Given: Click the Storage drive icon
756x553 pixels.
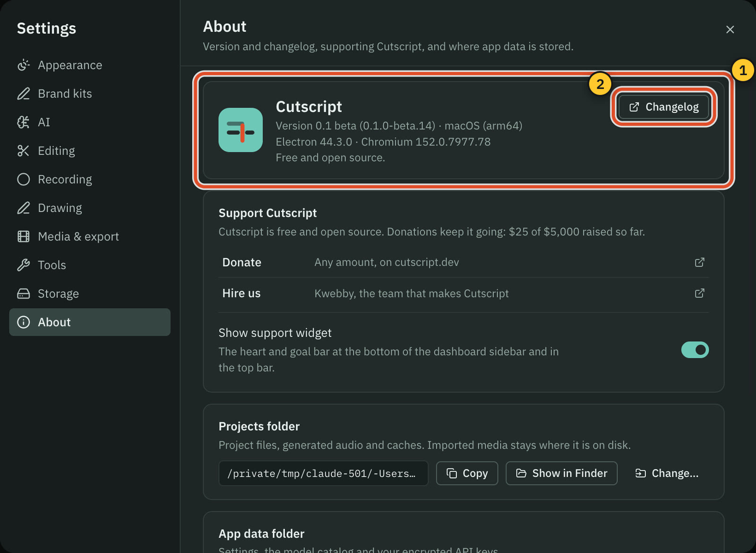Looking at the screenshot, I should tap(23, 294).
